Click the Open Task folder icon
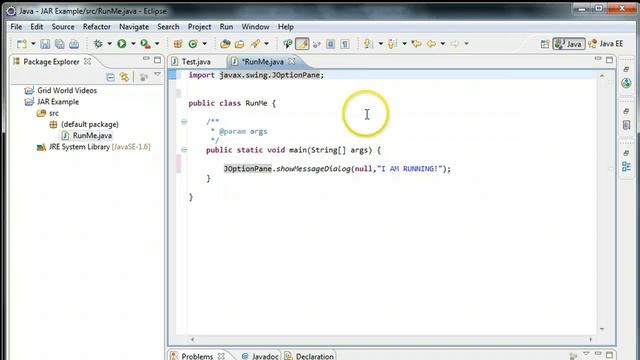This screenshot has height=360, width=640. [x=240, y=44]
